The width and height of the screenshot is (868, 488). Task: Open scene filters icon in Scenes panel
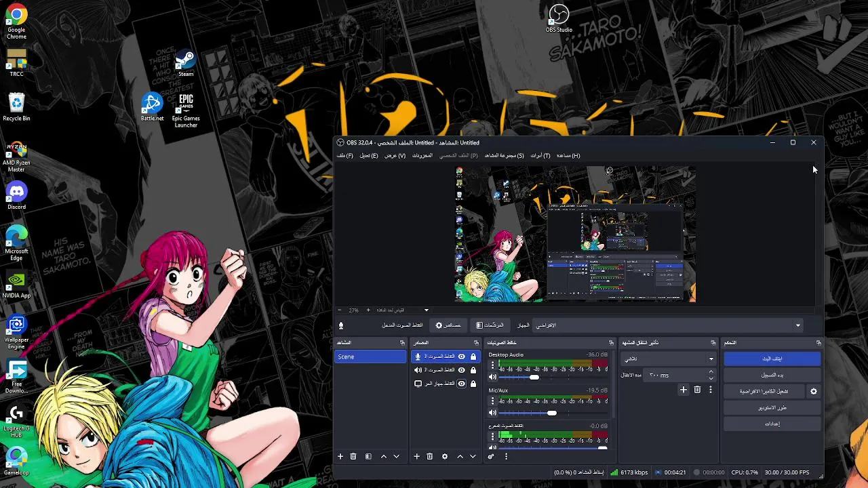pyautogui.click(x=368, y=457)
